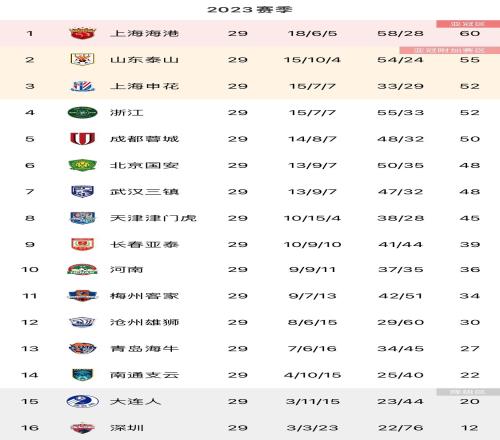Click the red playoff tag on 山东泰山 row
500x440 pixels.
click(x=450, y=50)
